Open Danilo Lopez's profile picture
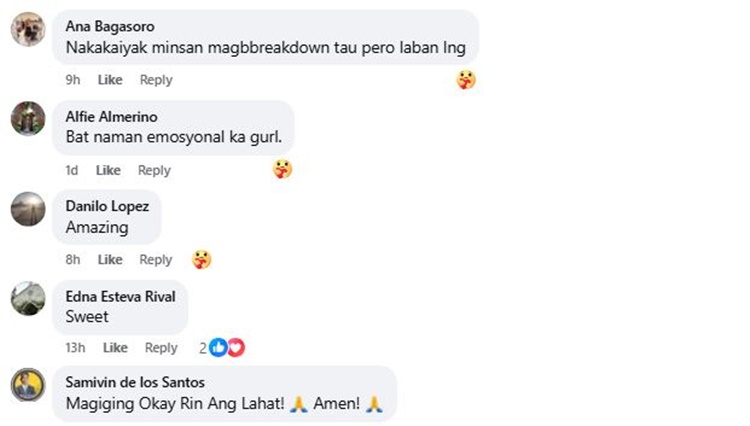This screenshot has width=750, height=426. click(x=28, y=209)
